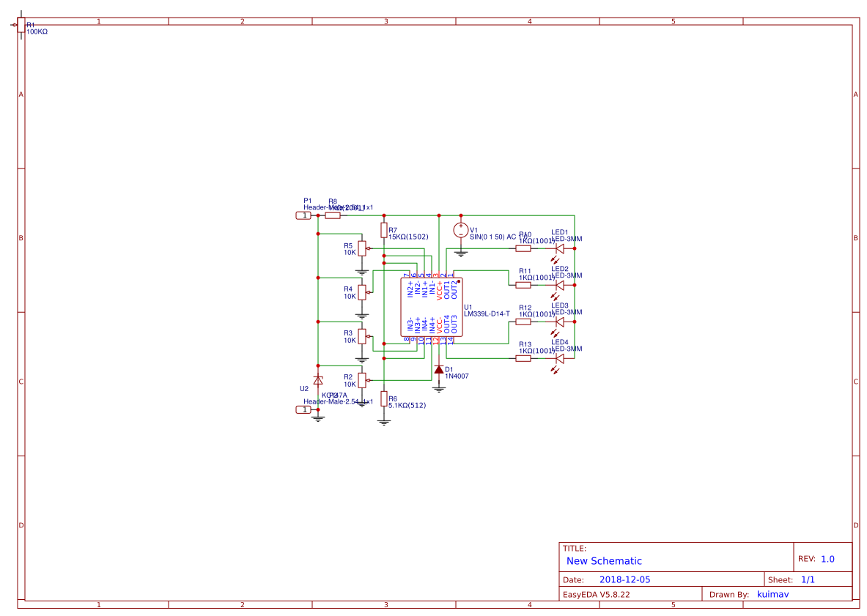Click the D1 1N4007 diode symbol
Screen dimensions: 867x616
point(439,370)
